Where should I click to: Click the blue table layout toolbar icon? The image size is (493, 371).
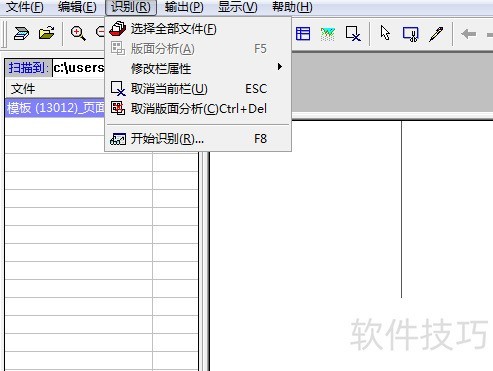[x=303, y=34]
